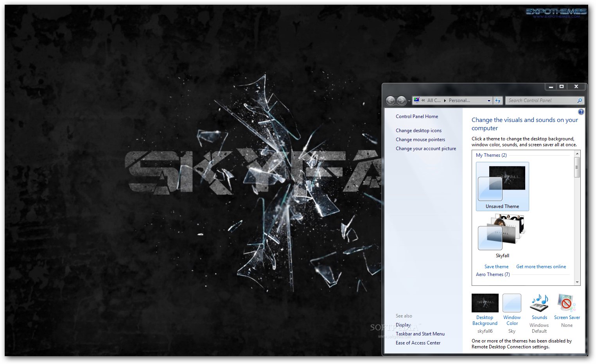Select the Unsaved Theme thumbnail
This screenshot has height=364, width=596.
coord(503,186)
